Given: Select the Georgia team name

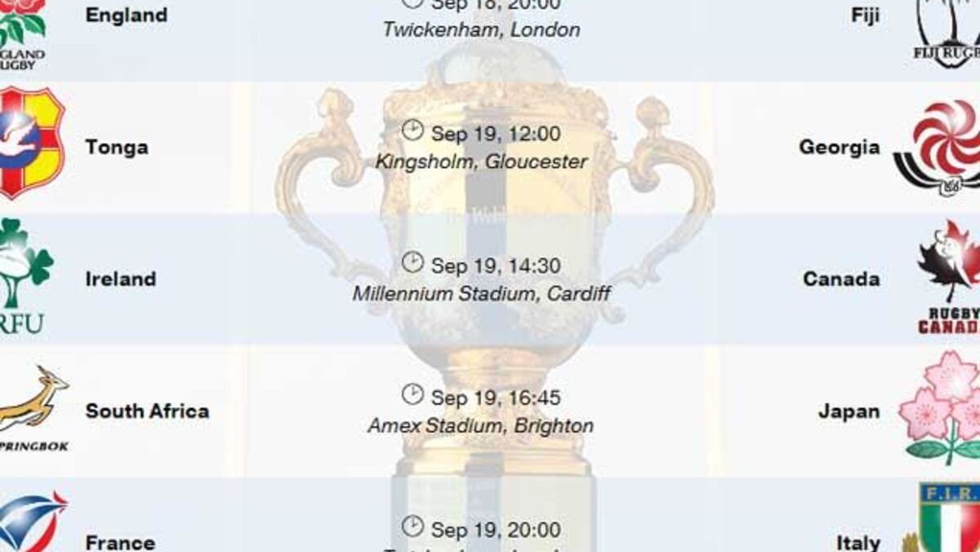Looking at the screenshot, I should coord(839,147).
